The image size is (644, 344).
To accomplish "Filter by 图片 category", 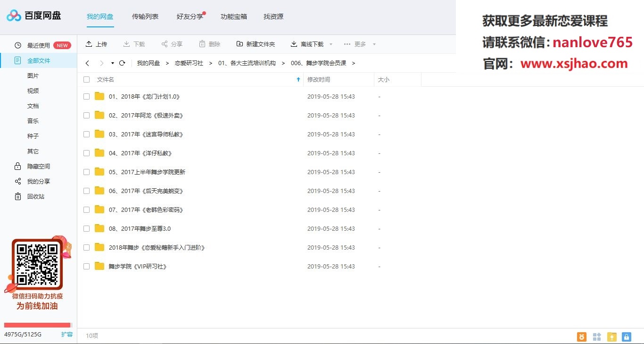I will point(33,76).
